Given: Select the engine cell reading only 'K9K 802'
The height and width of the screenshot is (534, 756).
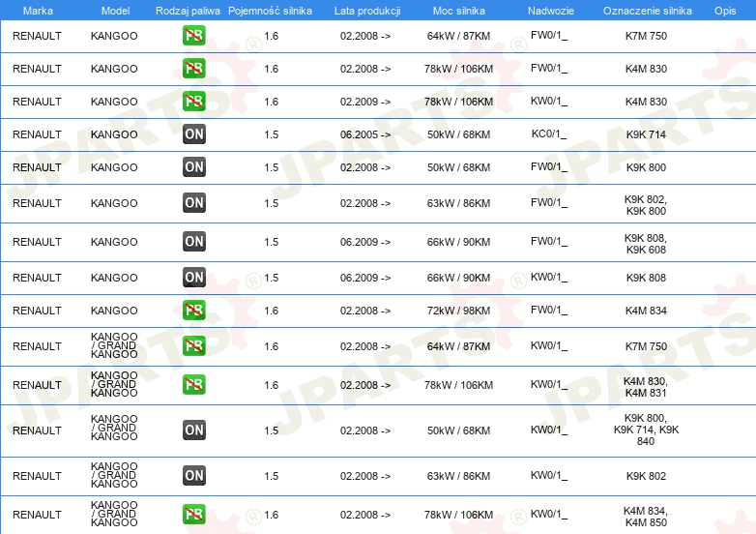Looking at the screenshot, I should click(646, 476).
